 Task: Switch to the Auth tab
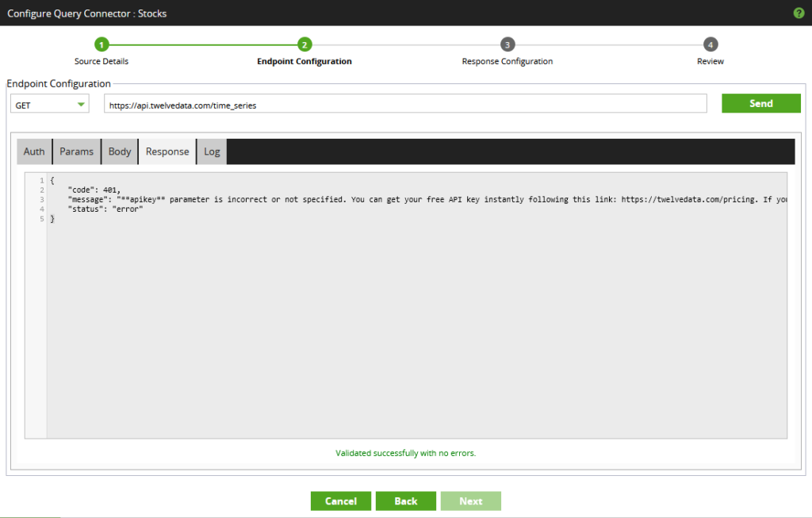coord(33,152)
